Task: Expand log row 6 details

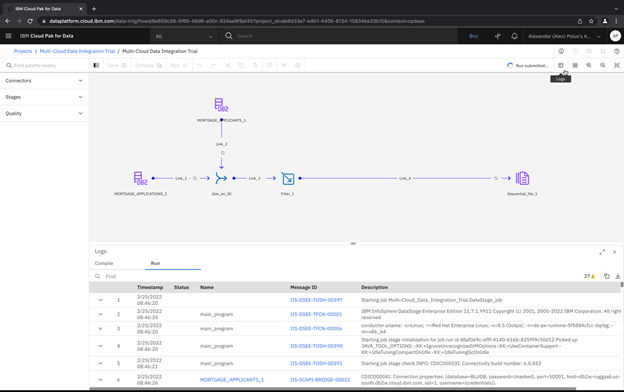Action: [100, 380]
